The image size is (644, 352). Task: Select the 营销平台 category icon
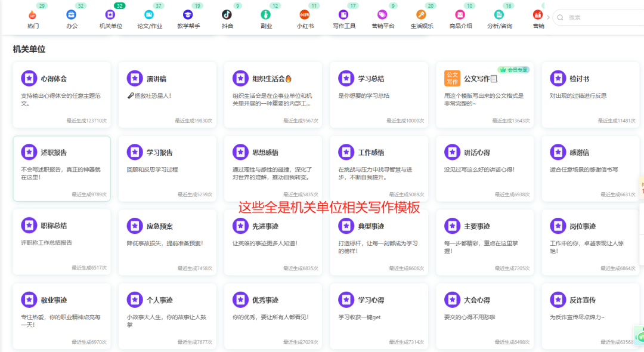(382, 13)
